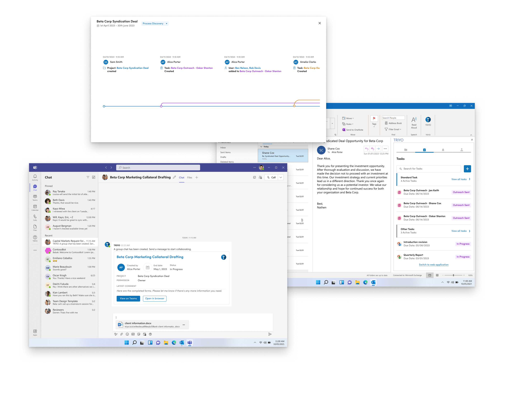Click the attach file paperclip icon
The width and height of the screenshot is (532, 417).
[x=122, y=334]
